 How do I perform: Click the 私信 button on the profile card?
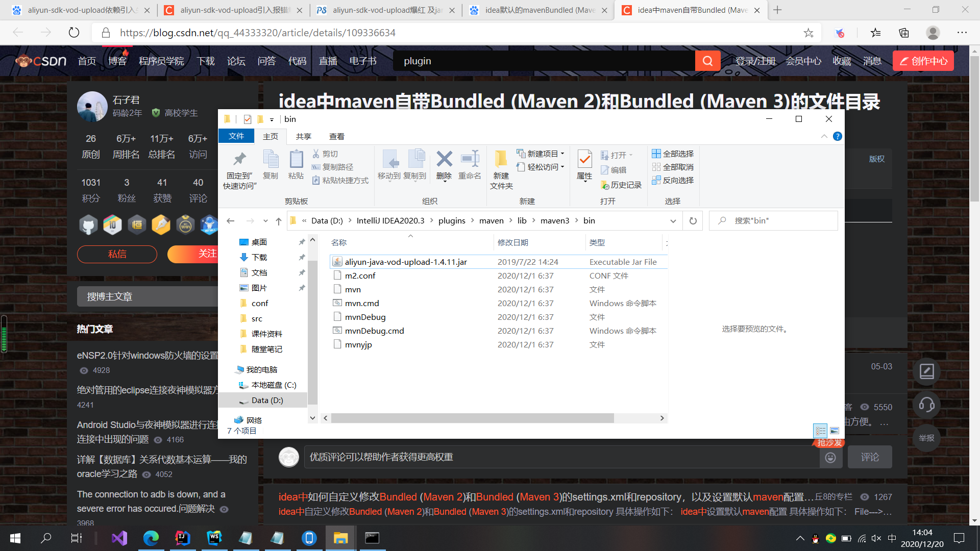[116, 254]
